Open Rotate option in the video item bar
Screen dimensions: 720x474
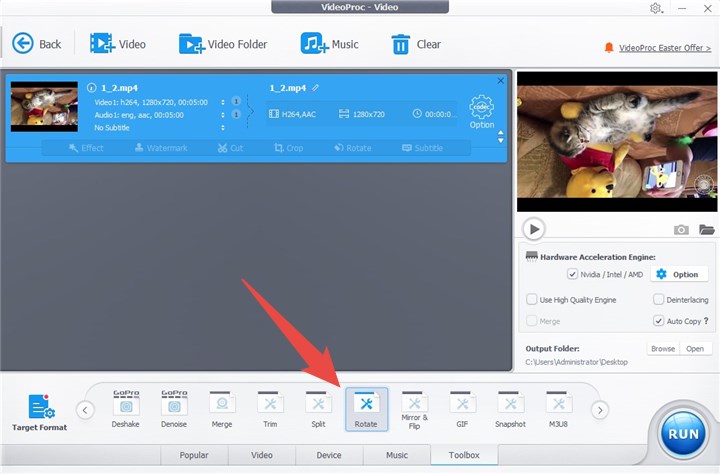click(x=353, y=148)
